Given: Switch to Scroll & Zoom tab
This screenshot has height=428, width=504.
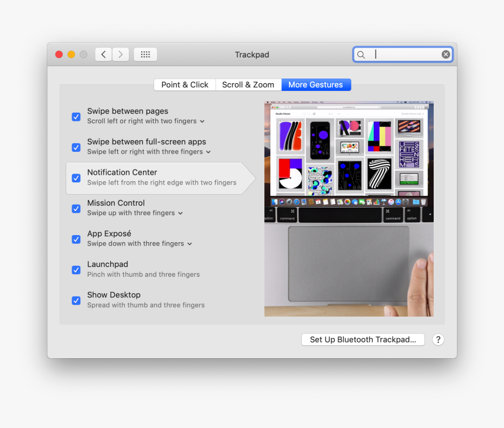Looking at the screenshot, I should [248, 84].
